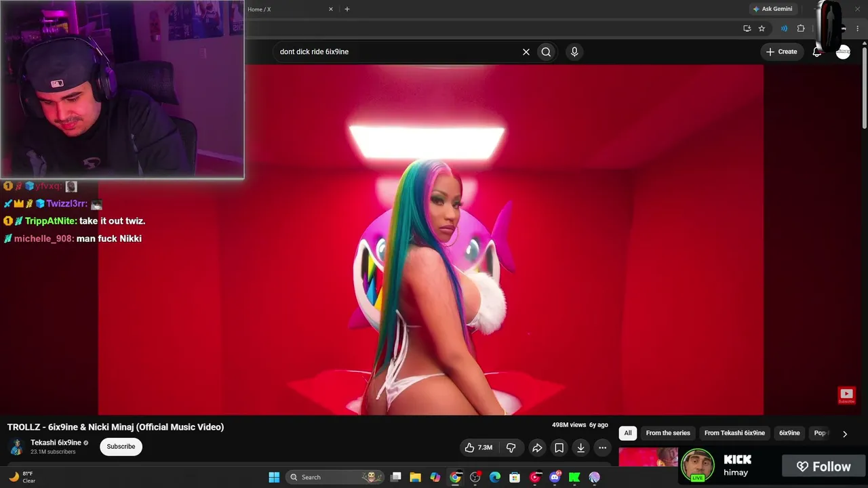Open the Tekashi 6ix9ine channel link
The height and width of the screenshot is (488, 868).
pyautogui.click(x=56, y=443)
